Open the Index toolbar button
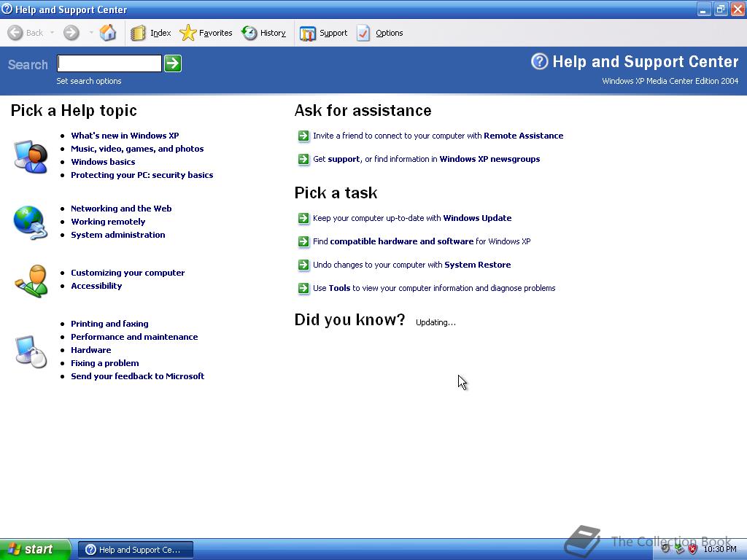747x560 pixels. (150, 33)
